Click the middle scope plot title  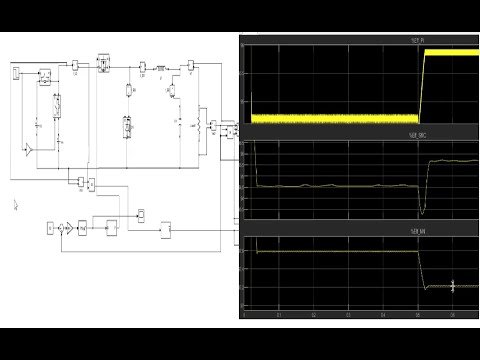[x=417, y=135]
